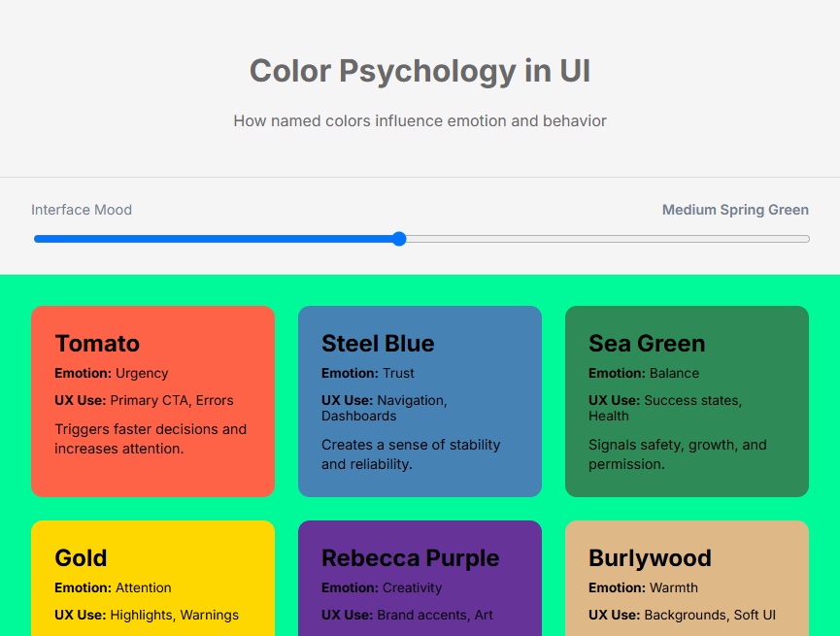840x636 pixels.
Task: Click "Emotion: Creativity" in Rebecca Purple card
Action: click(x=382, y=587)
